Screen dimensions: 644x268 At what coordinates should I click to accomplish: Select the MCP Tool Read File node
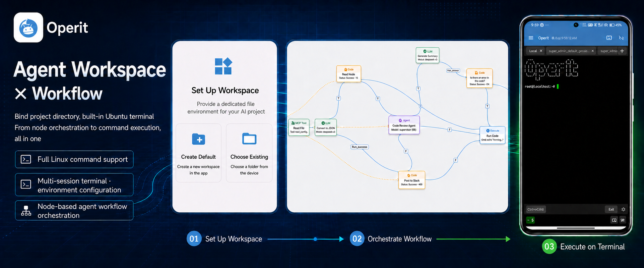pos(299,127)
